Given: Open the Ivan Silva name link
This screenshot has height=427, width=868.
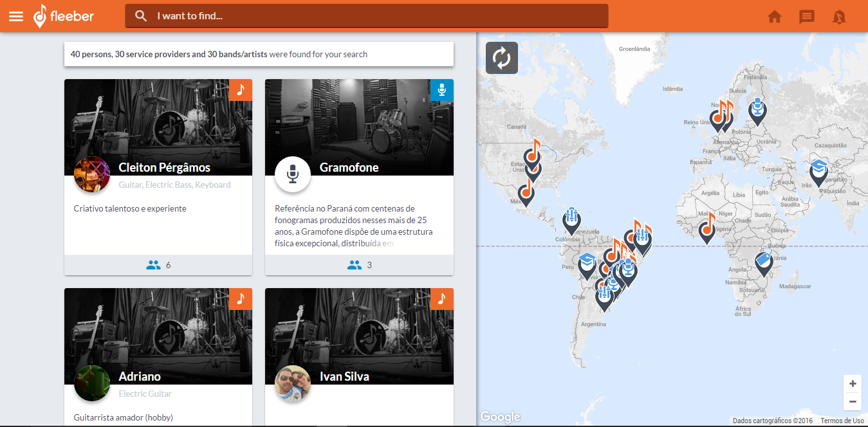Looking at the screenshot, I should tap(344, 376).
